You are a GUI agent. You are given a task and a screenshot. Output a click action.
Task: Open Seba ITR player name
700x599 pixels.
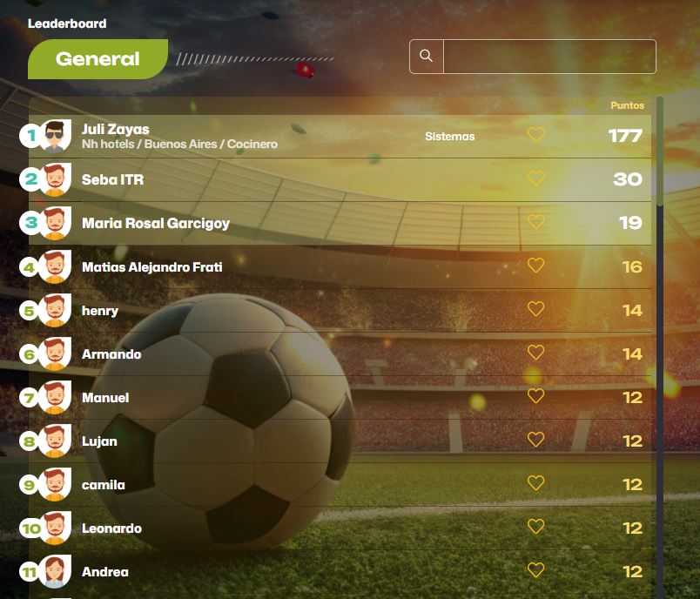(112, 179)
